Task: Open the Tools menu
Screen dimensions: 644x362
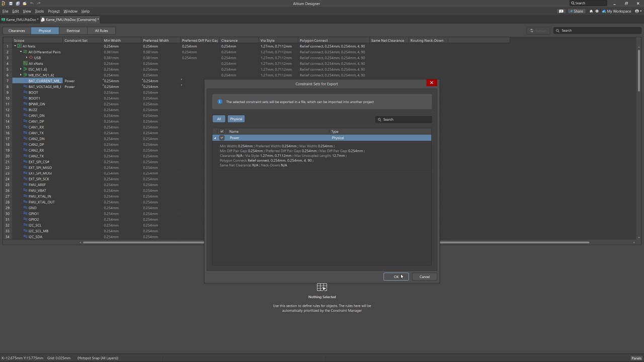Action: coord(39,11)
